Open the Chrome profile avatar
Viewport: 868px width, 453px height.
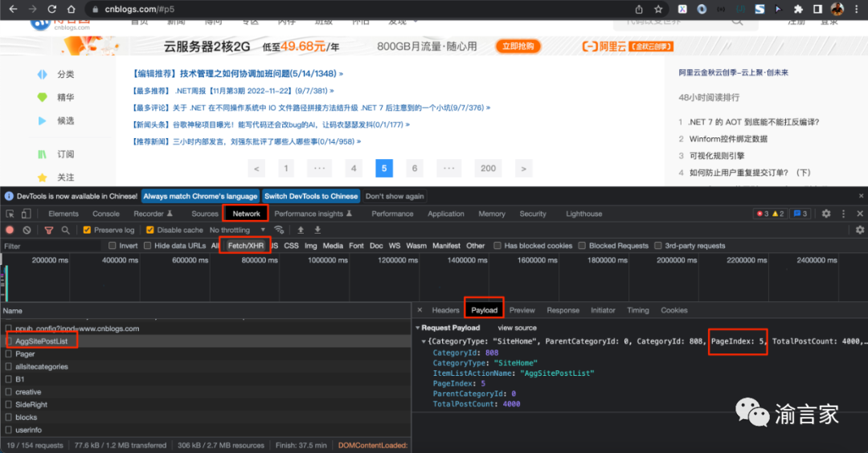coord(837,10)
